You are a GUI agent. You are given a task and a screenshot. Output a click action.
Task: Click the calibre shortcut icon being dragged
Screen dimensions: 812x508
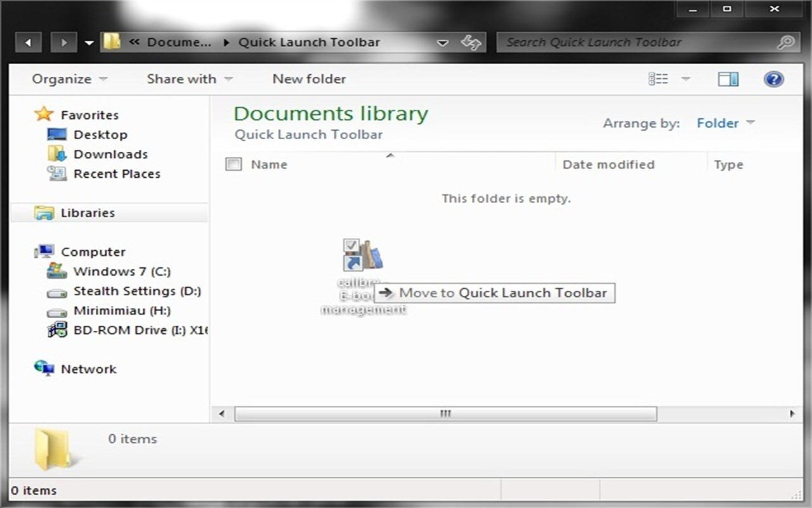pyautogui.click(x=363, y=255)
